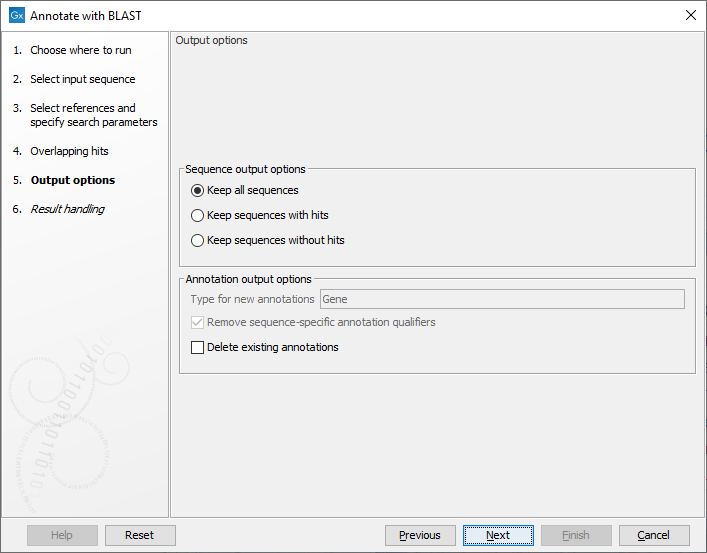
Task: Select Keep sequences without hits
Action: [198, 240]
